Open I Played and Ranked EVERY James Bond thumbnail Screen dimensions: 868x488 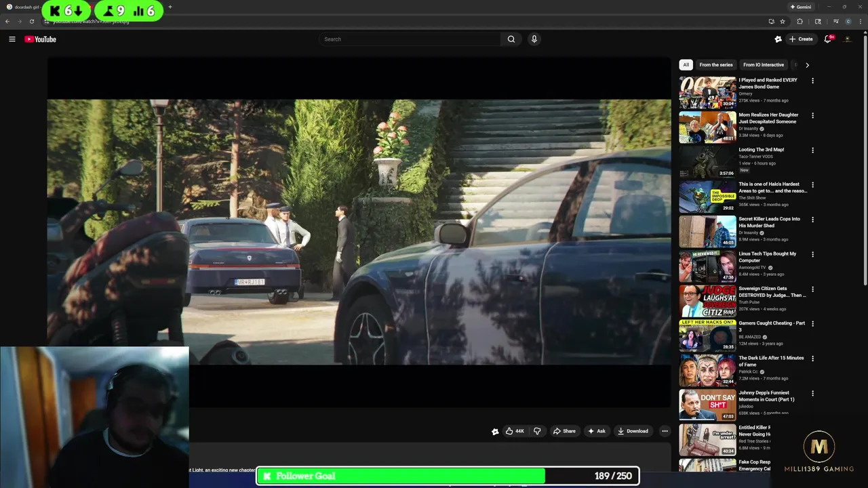coord(707,93)
